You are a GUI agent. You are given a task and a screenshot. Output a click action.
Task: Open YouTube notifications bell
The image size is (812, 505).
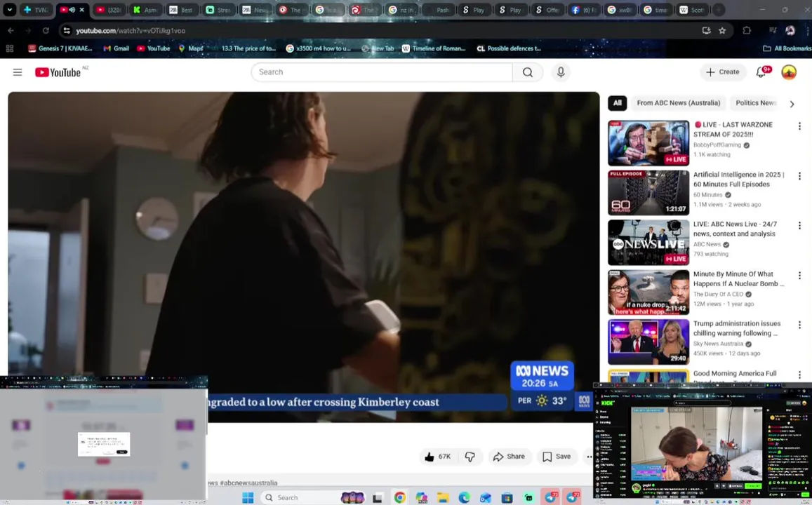tap(761, 72)
